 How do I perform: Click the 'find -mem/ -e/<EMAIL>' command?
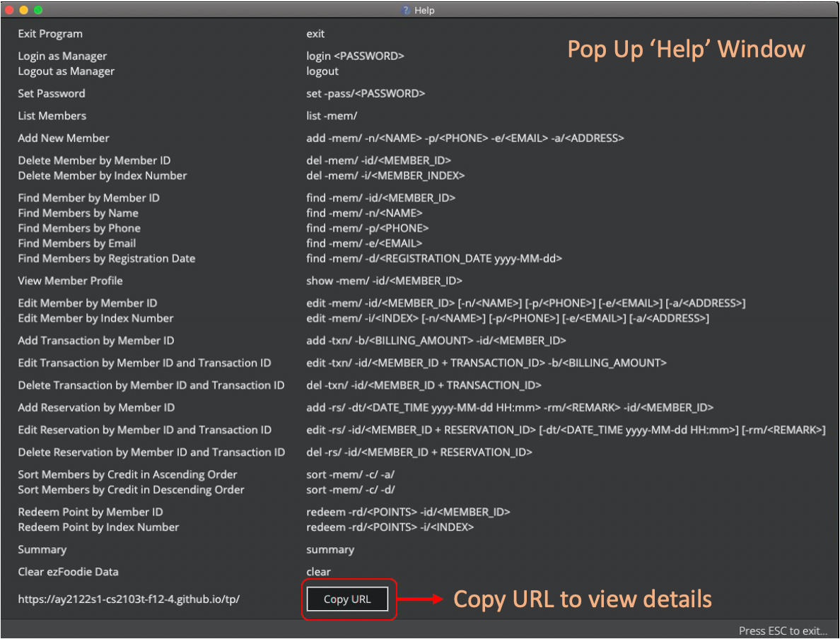363,243
